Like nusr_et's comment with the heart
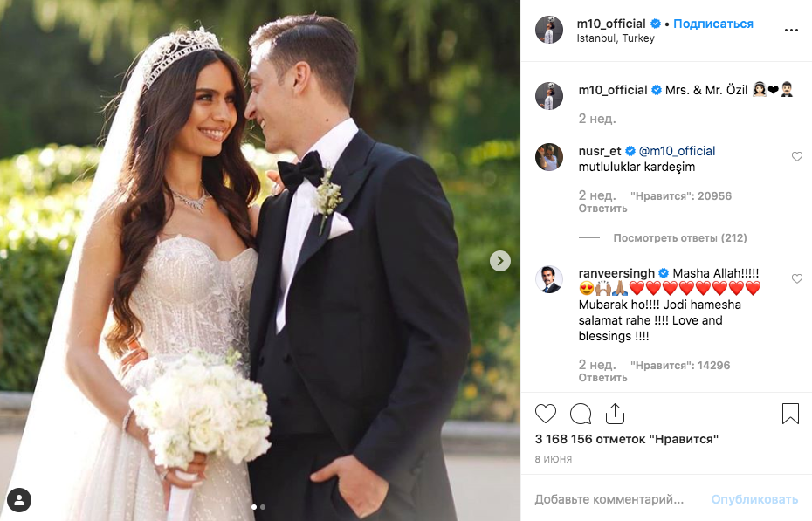This screenshot has width=812, height=521. point(796,156)
